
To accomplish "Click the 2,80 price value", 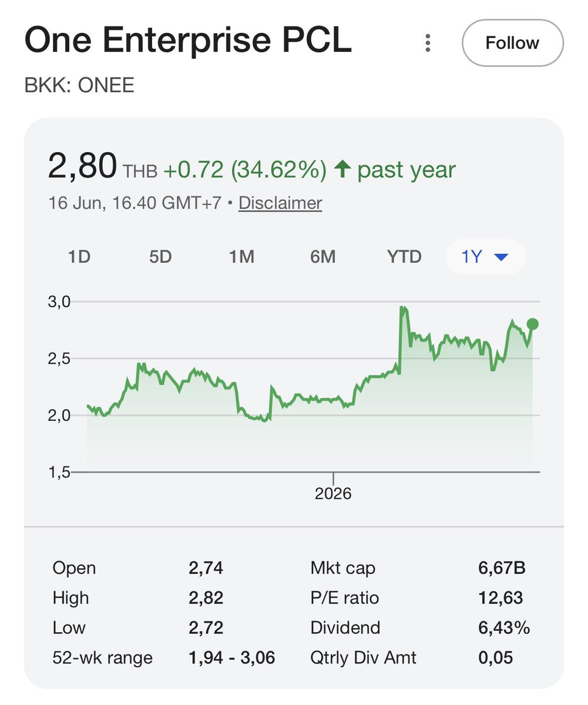I will [x=82, y=166].
